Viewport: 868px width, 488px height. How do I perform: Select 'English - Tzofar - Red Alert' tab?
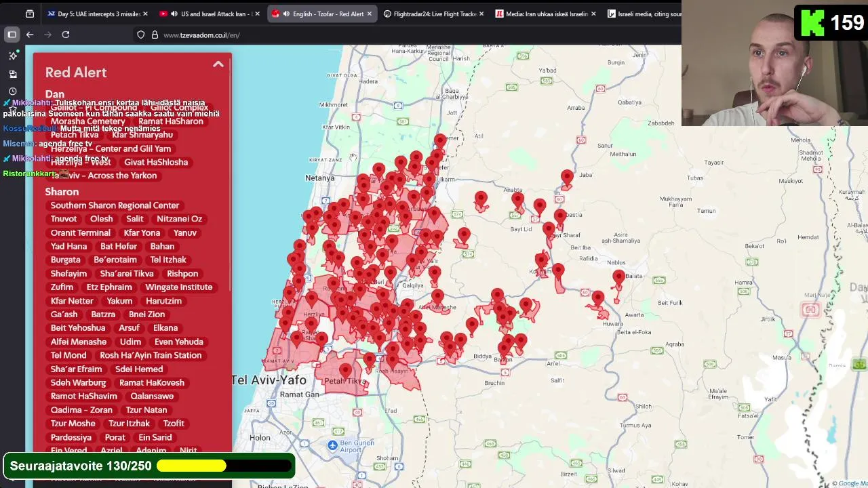321,14
